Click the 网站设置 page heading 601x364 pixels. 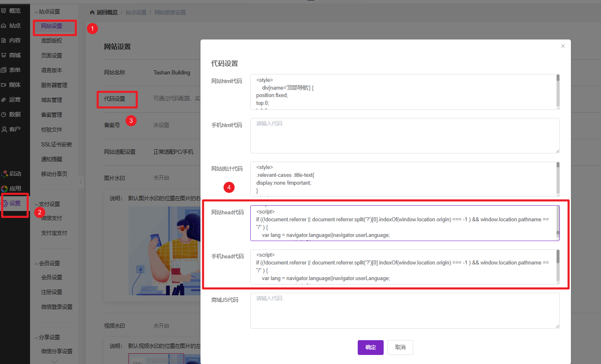coord(117,47)
